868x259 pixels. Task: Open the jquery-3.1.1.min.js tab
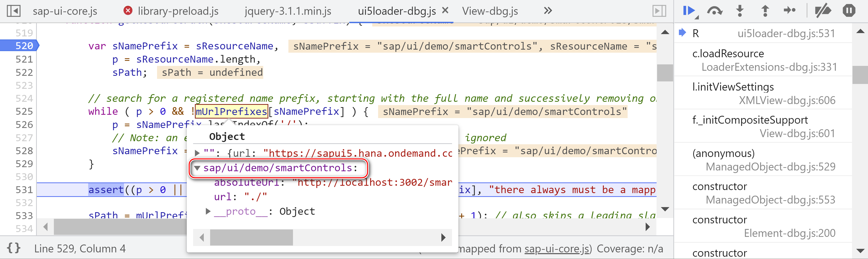tap(288, 11)
